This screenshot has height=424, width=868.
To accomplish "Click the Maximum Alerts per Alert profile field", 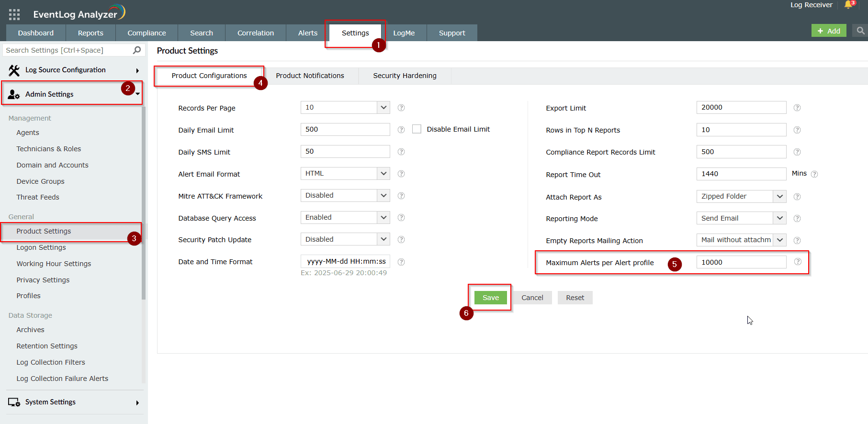I will tap(741, 262).
